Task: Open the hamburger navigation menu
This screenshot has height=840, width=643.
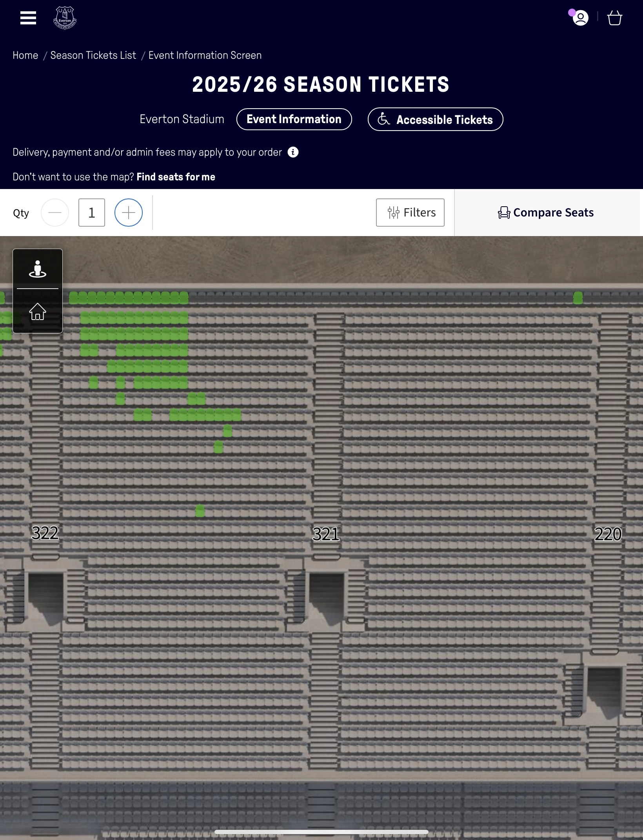Action: click(x=28, y=18)
